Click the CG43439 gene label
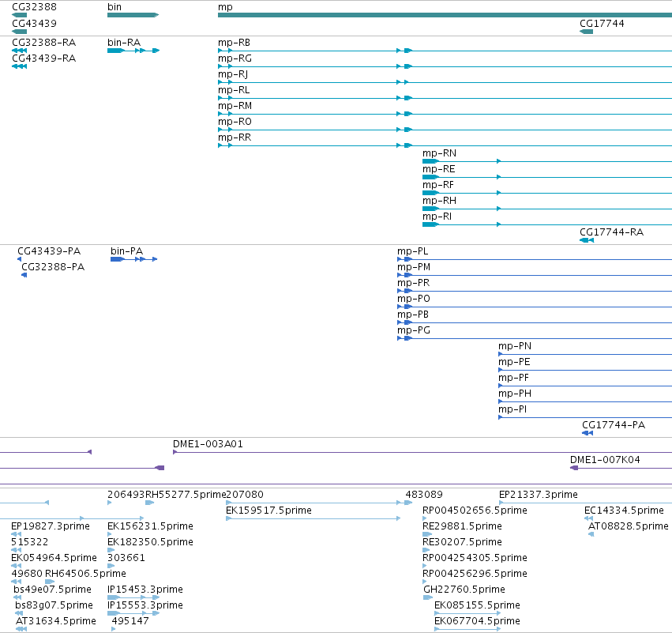Image resolution: width=672 pixels, height=633 pixels. pos(34,23)
